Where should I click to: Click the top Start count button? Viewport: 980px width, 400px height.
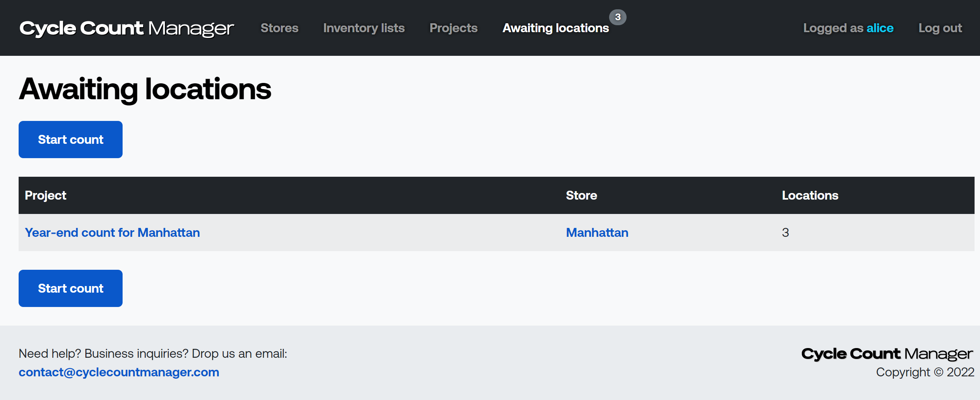(x=71, y=140)
